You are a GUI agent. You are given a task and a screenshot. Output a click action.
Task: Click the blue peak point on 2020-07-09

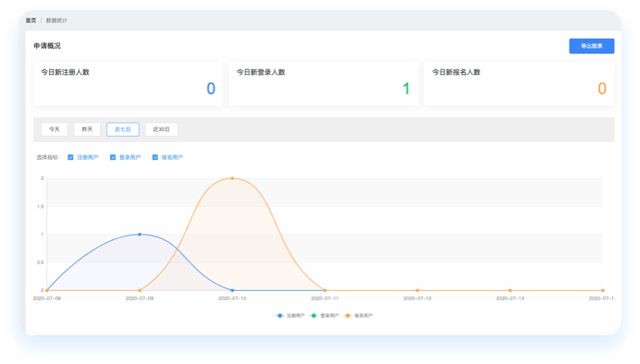pos(140,235)
